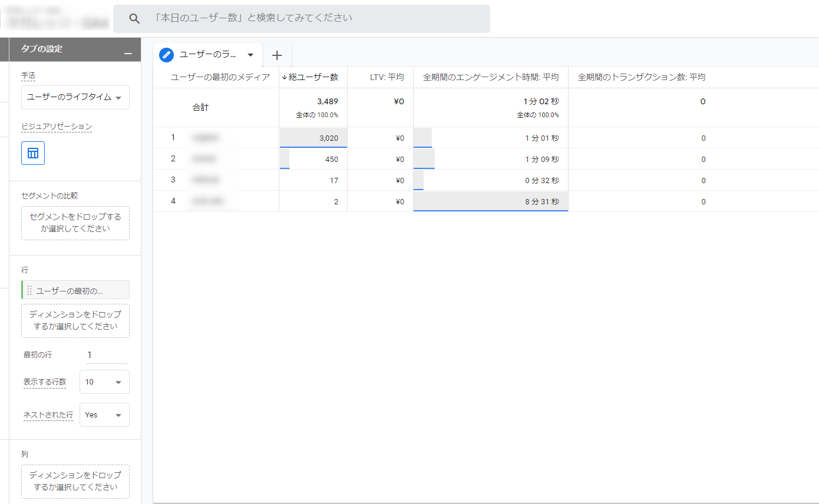Click the rows dimension drop area
The height and width of the screenshot is (504, 819).
tap(75, 321)
